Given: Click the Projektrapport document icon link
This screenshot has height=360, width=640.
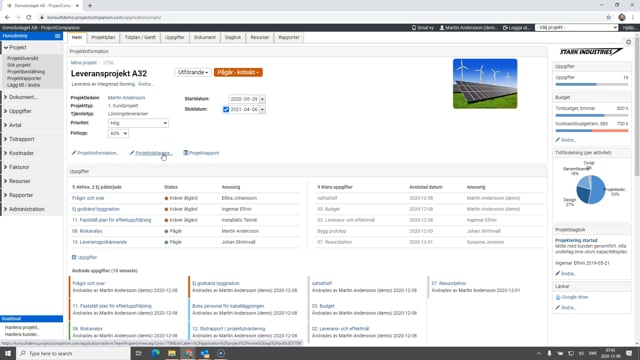Looking at the screenshot, I should point(186,153).
